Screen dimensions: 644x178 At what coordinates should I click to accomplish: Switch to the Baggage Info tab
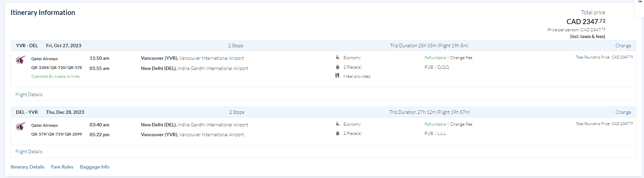point(95,167)
